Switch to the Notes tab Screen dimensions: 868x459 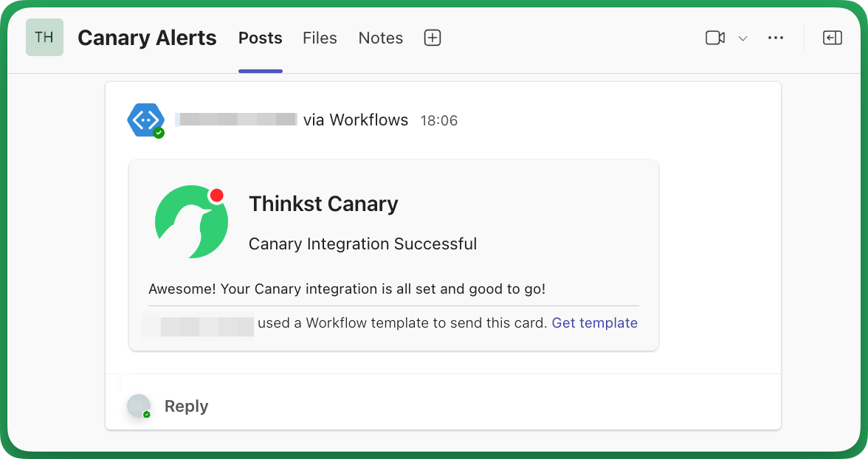coord(380,38)
